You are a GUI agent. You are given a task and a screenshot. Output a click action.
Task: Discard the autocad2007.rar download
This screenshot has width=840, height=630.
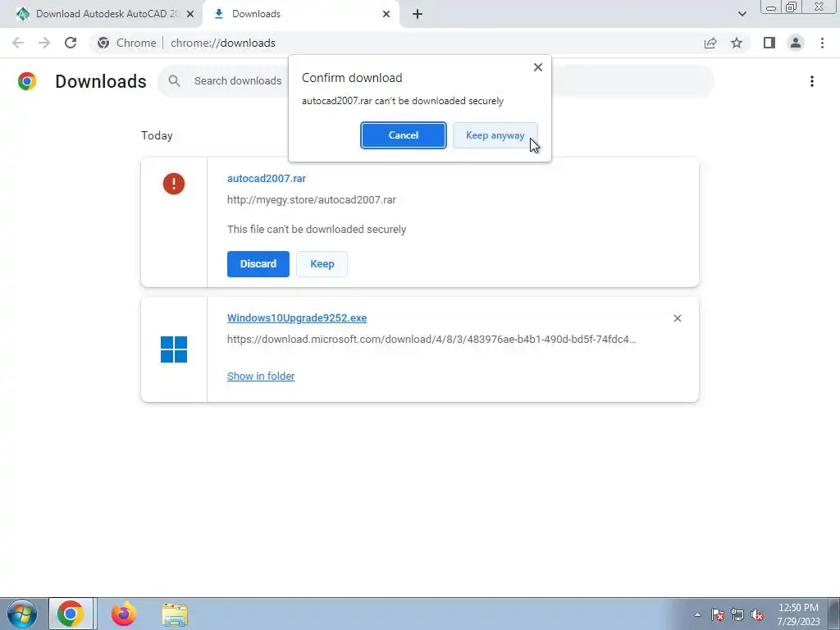click(258, 264)
